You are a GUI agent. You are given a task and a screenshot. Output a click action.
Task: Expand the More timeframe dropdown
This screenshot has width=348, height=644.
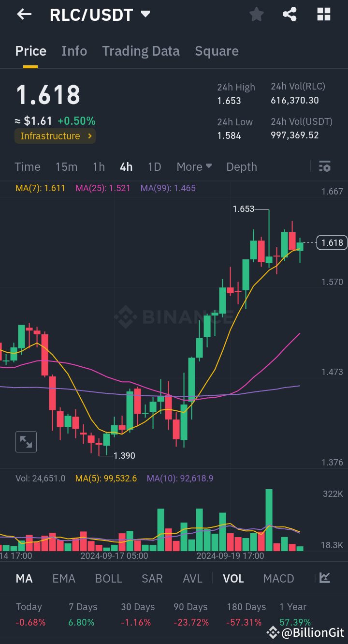(194, 166)
